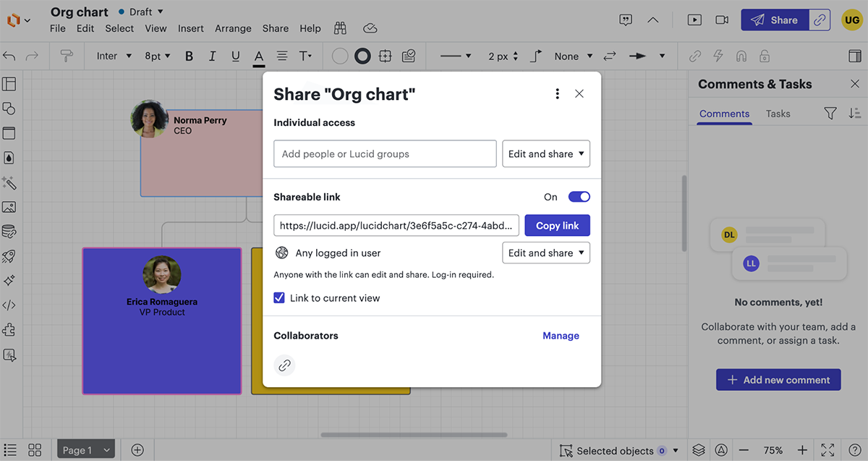Click the link icon under Collaborators

tap(285, 365)
